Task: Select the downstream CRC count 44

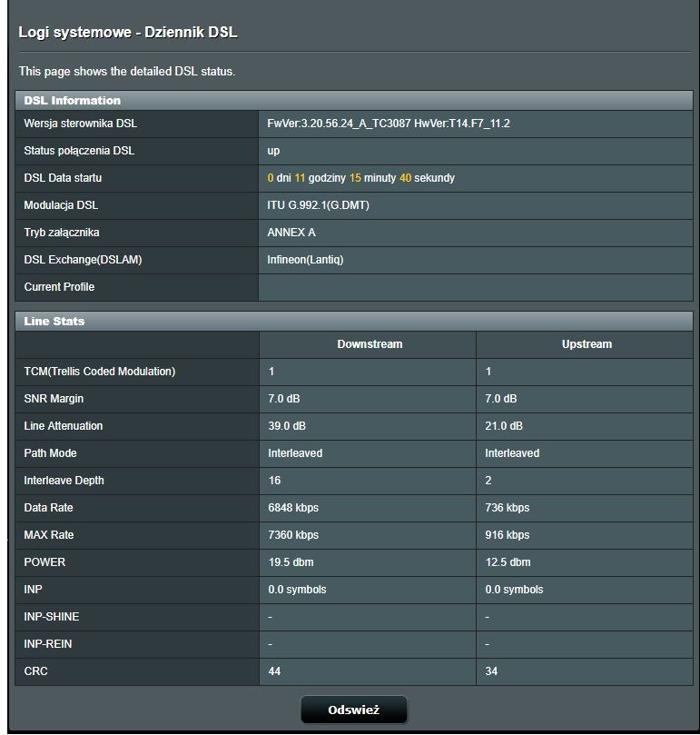Action: [275, 671]
